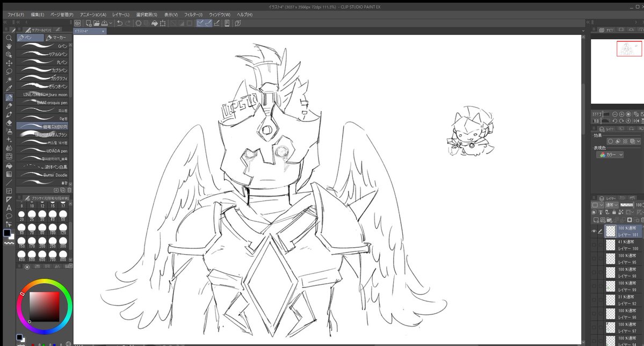Select the Hand move tool
The height and width of the screenshot is (346, 644).
pyautogui.click(x=9, y=46)
